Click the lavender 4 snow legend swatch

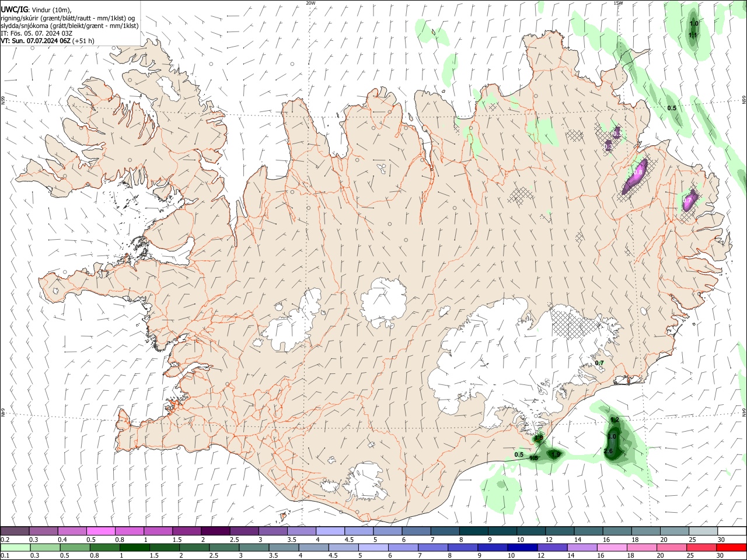coord(330,531)
